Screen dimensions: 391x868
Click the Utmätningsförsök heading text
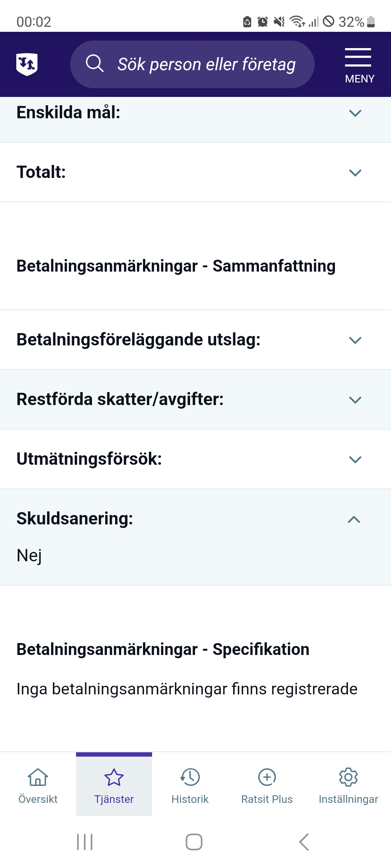click(x=89, y=459)
